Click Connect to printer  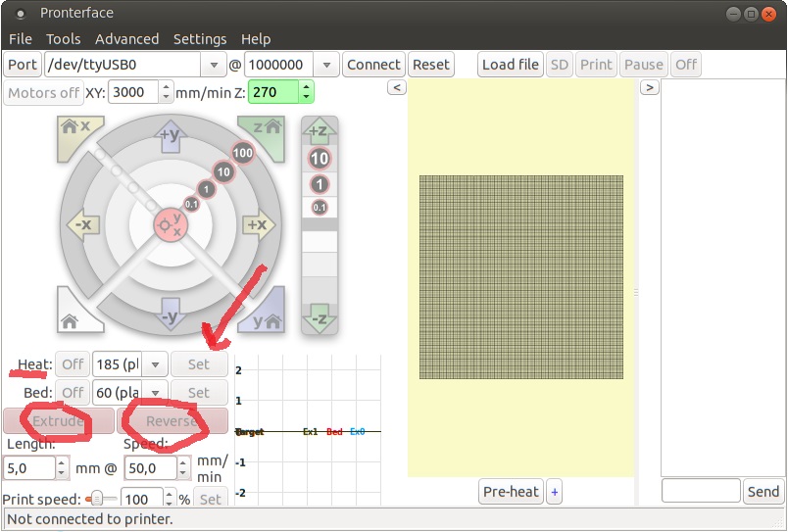tap(373, 65)
